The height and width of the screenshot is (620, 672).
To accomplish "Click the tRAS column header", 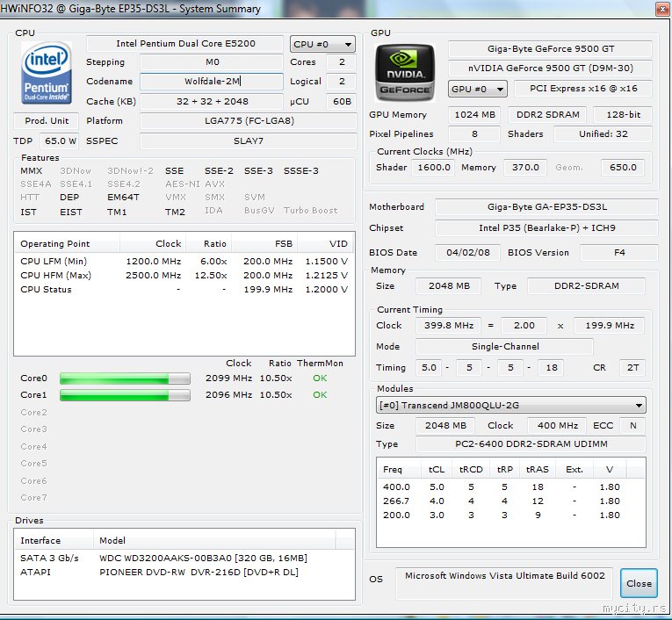I will point(537,470).
